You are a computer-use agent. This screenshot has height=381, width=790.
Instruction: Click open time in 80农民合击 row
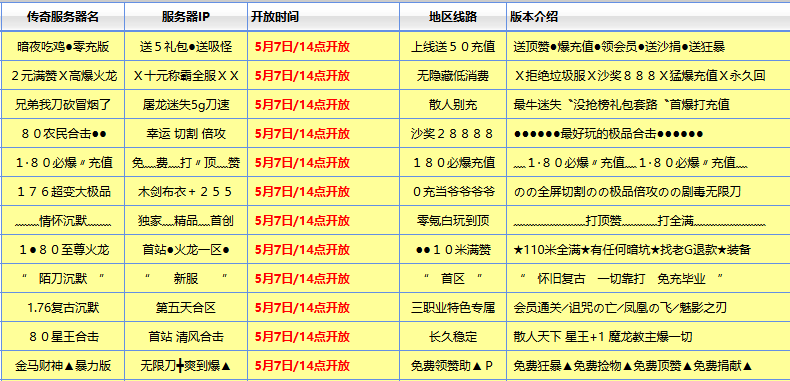[x=302, y=134]
